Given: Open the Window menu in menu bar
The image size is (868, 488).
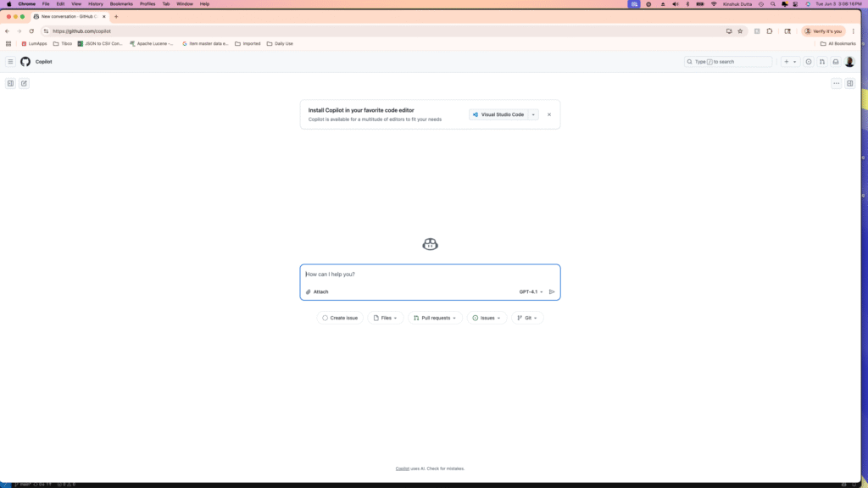Looking at the screenshot, I should (185, 4).
